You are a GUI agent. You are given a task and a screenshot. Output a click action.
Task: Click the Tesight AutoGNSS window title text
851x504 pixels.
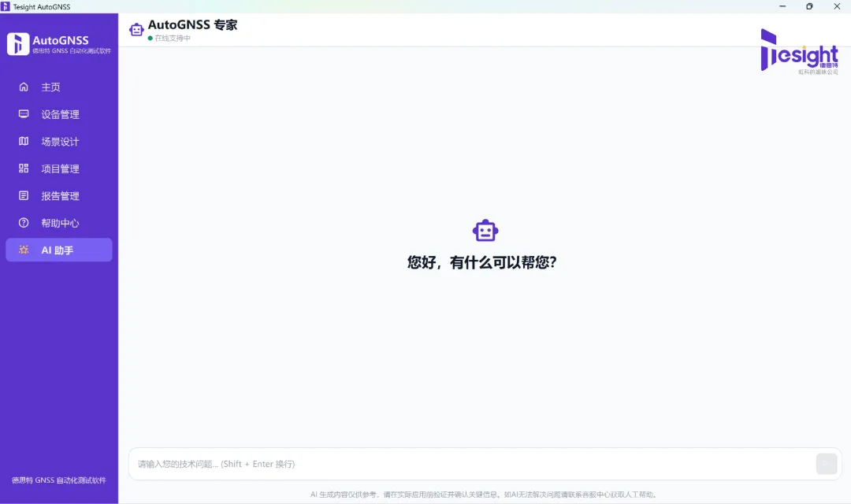(x=42, y=7)
